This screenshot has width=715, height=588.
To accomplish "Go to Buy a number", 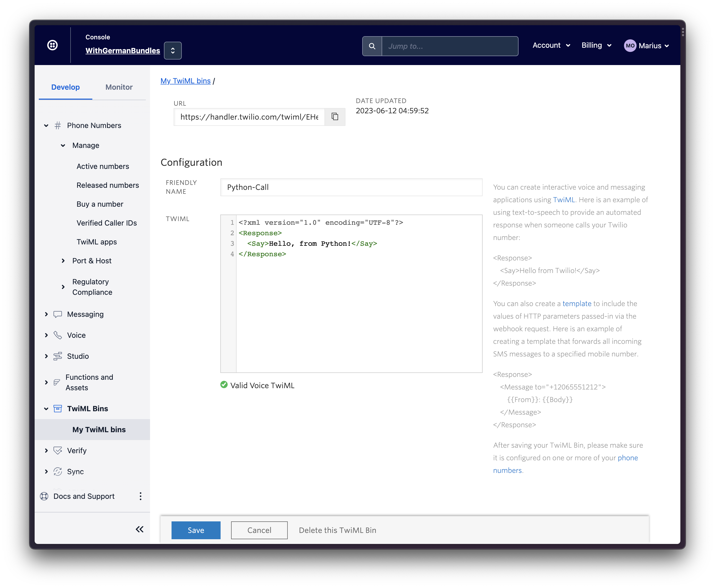I will pyautogui.click(x=100, y=204).
